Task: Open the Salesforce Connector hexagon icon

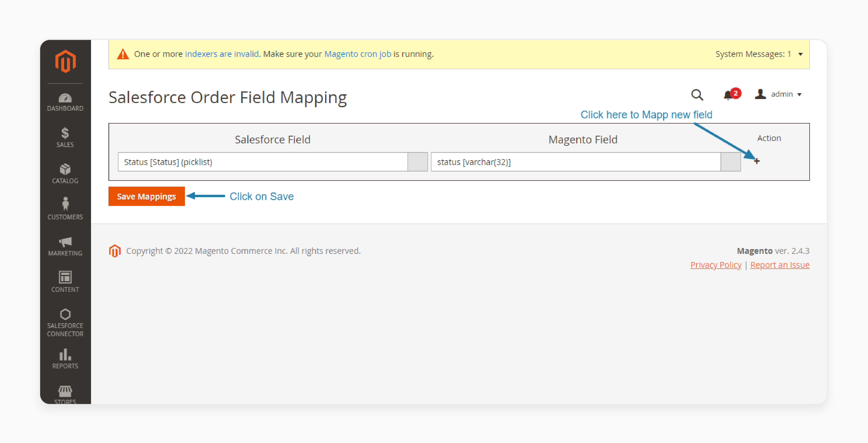Action: 65,314
